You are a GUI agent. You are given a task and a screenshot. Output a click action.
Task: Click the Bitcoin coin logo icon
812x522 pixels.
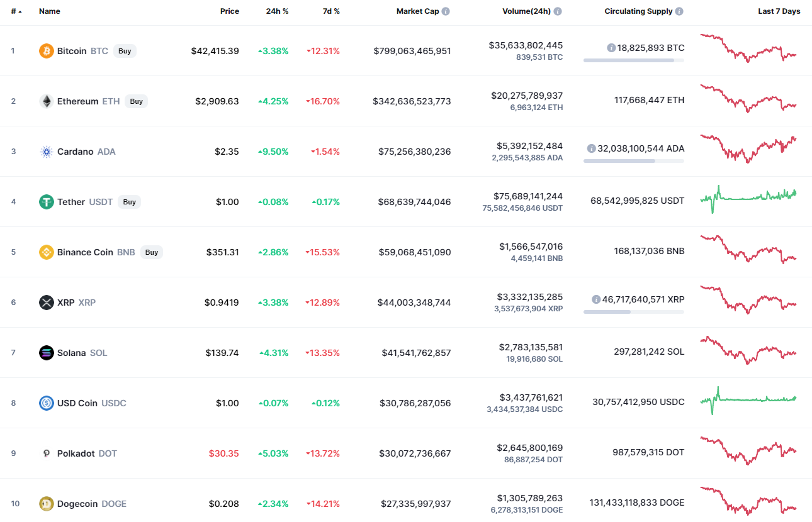coord(47,51)
